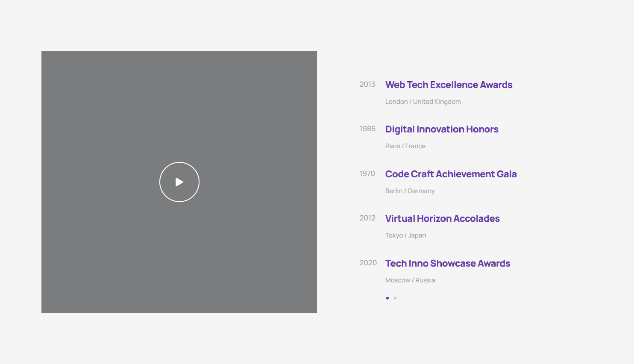
Task: Click the 2012 year label
Action: (x=367, y=218)
